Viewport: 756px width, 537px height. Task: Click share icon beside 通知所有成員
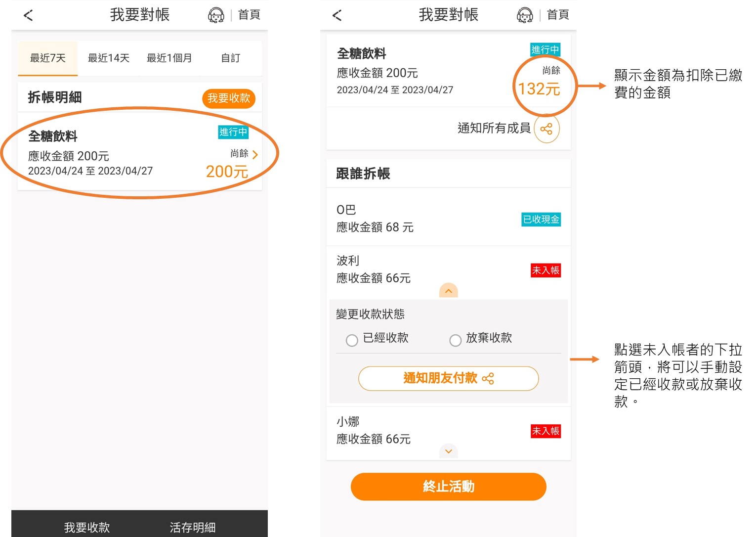click(546, 129)
